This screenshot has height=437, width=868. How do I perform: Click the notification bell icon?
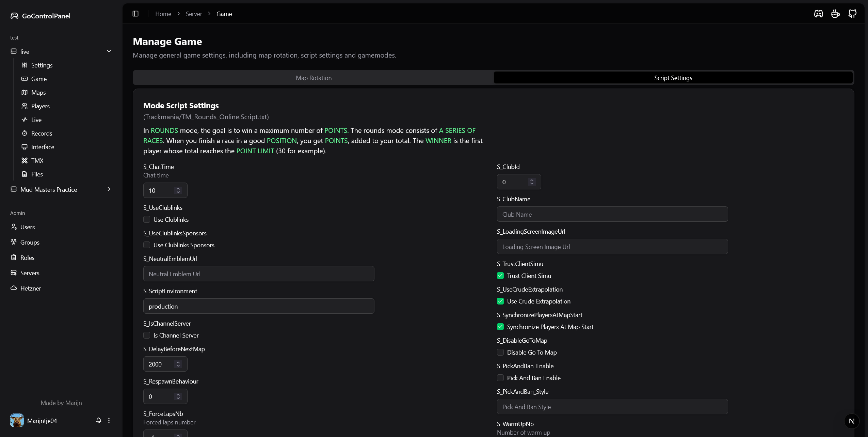(x=99, y=420)
